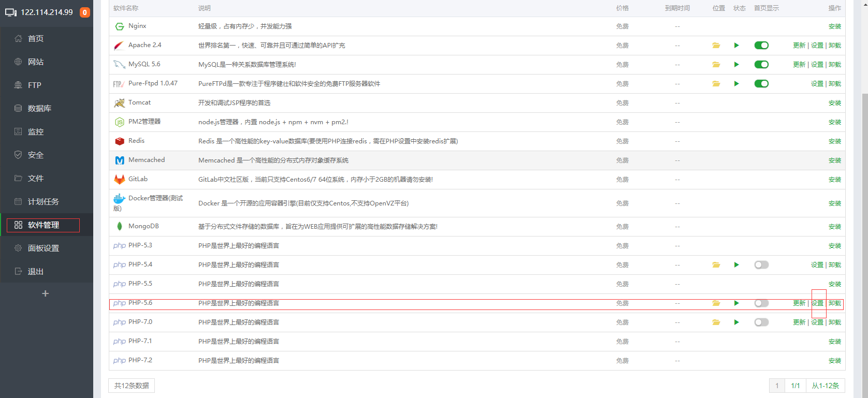The height and width of the screenshot is (398, 868).
Task: Go to 数据库 in the sidebar
Action: click(x=39, y=109)
